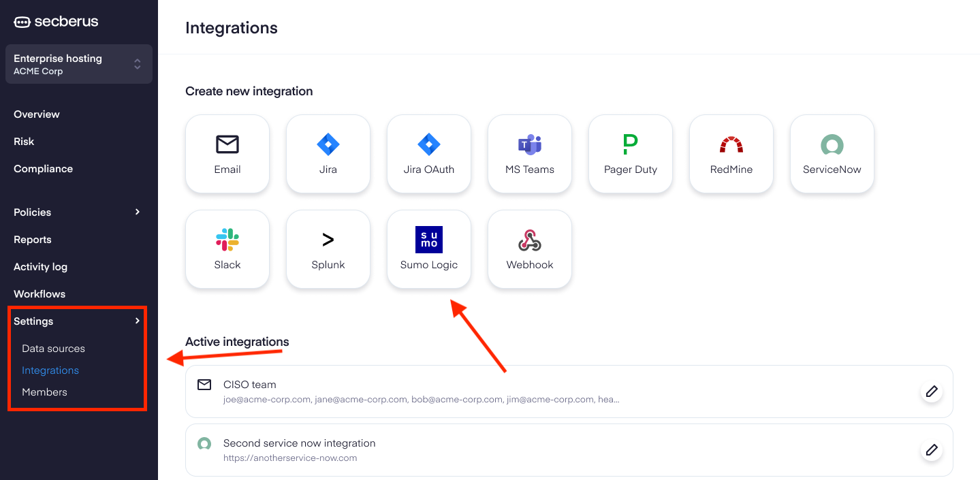
Task: Click the Integrations page heading
Action: 232,28
